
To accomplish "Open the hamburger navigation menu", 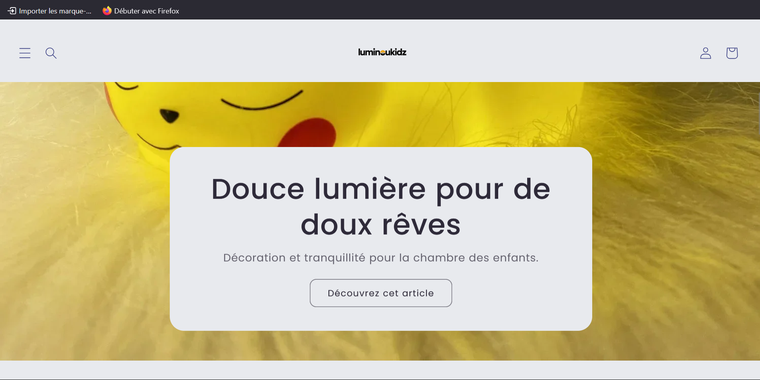I will click(25, 53).
